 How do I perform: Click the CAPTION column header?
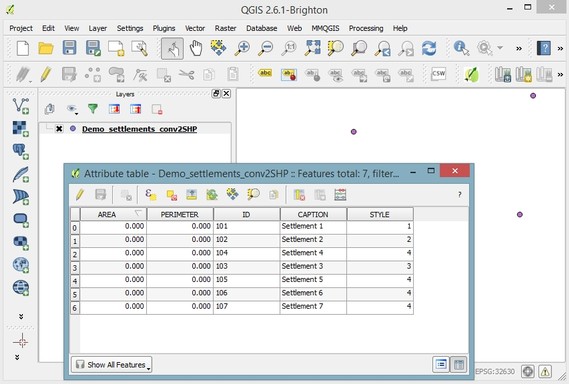click(x=313, y=214)
